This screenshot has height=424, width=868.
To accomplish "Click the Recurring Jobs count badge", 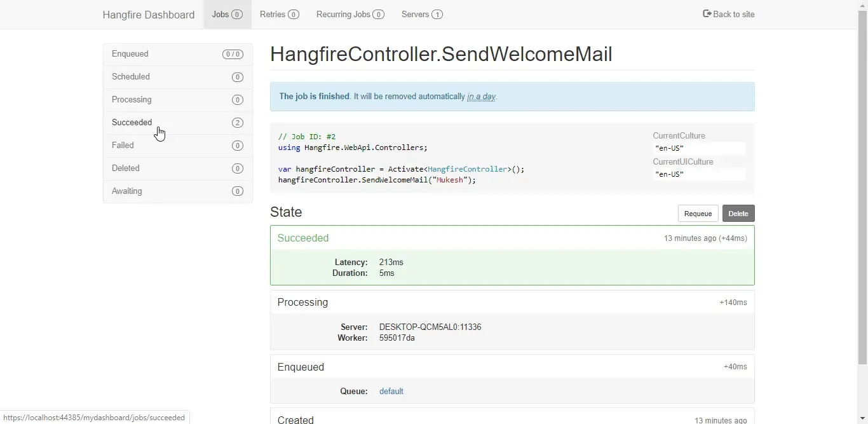I will [379, 15].
